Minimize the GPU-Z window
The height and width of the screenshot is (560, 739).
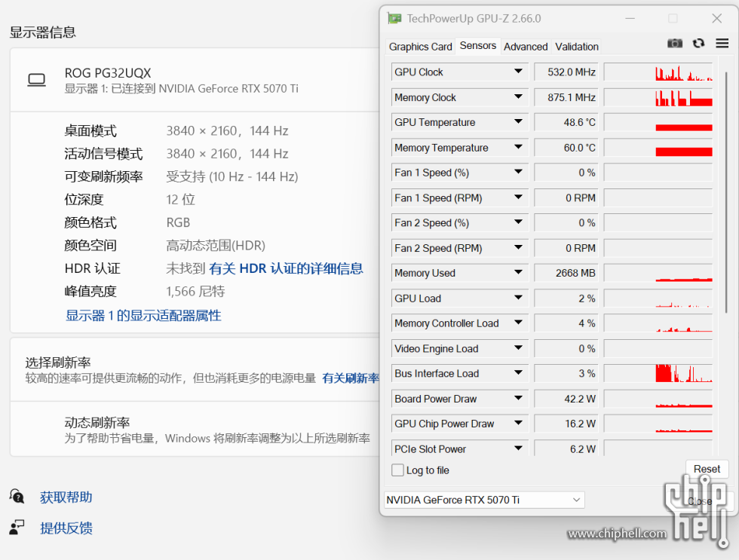click(630, 18)
